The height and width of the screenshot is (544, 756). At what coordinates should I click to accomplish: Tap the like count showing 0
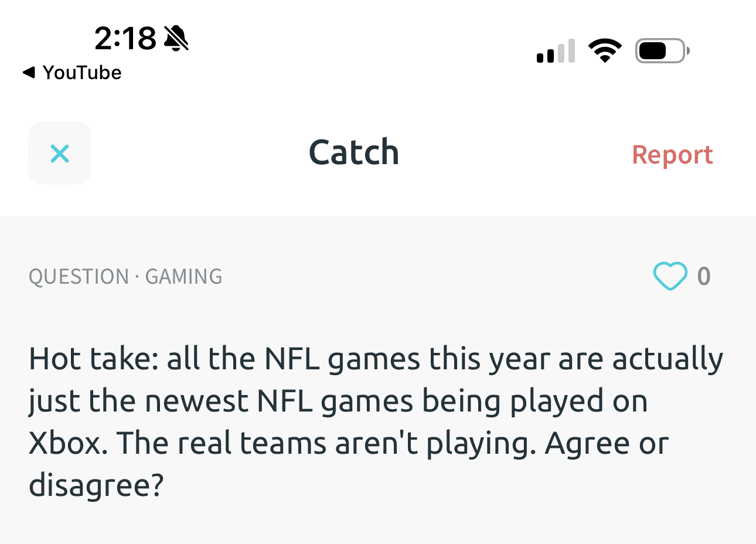click(704, 276)
